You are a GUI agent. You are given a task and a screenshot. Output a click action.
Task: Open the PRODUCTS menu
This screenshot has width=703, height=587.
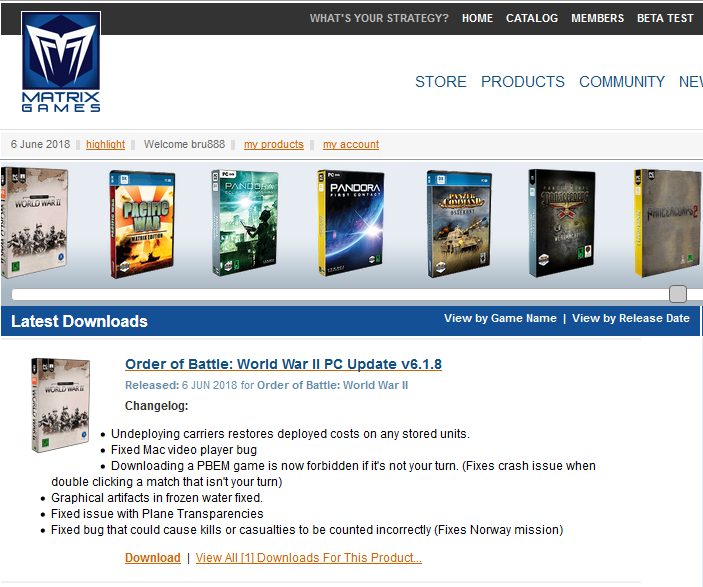click(522, 82)
